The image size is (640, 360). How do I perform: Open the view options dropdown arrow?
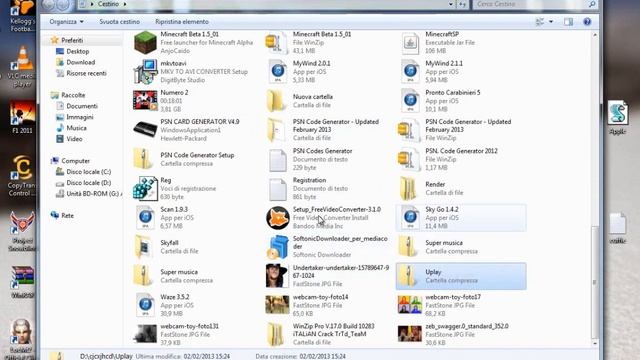click(x=551, y=22)
